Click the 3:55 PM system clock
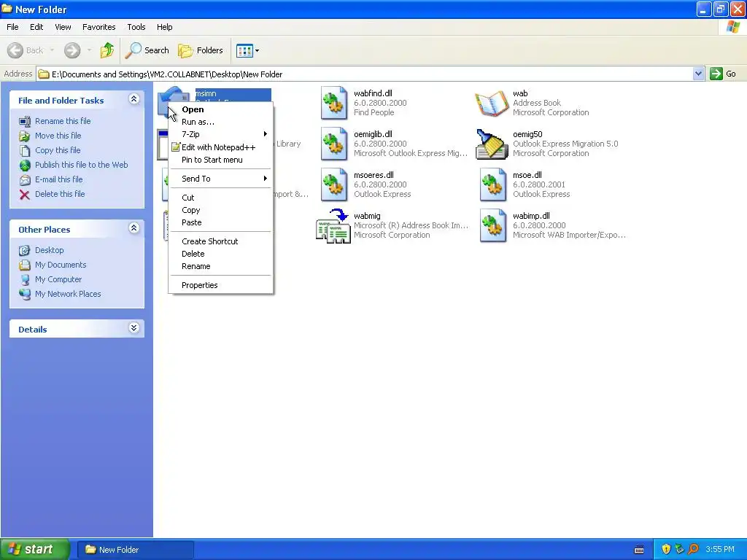 click(x=720, y=550)
